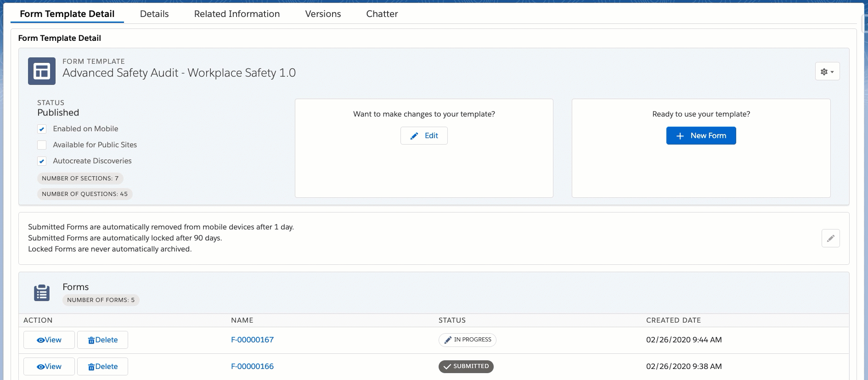
Task: Switch to the Versions tab
Action: [323, 14]
